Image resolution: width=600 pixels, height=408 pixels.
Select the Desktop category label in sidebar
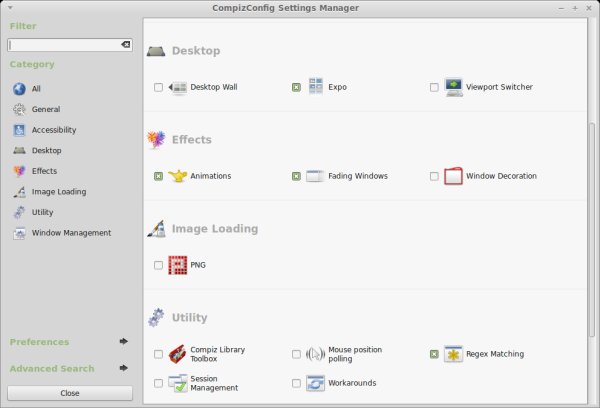[x=47, y=151]
